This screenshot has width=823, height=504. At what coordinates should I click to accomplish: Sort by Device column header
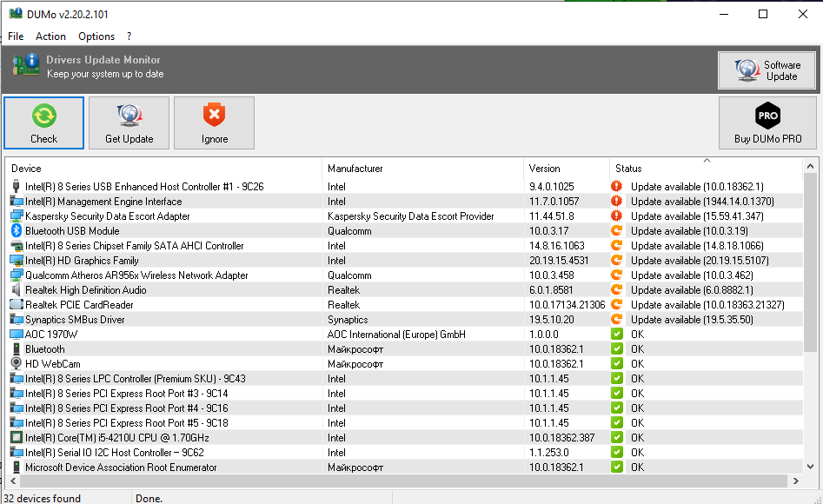(163, 169)
